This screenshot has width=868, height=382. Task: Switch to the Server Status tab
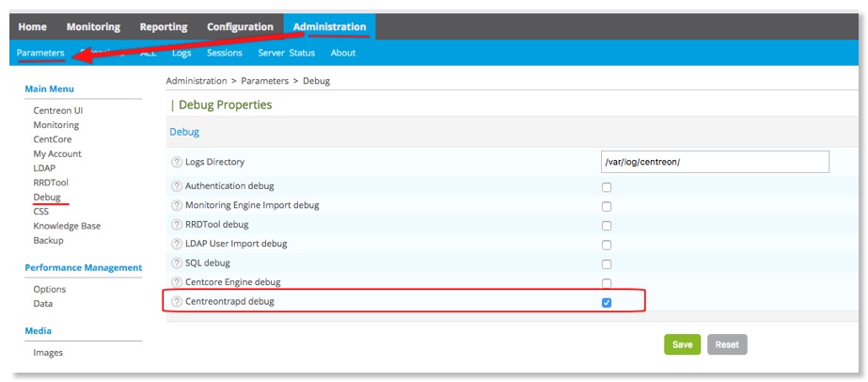pos(286,54)
